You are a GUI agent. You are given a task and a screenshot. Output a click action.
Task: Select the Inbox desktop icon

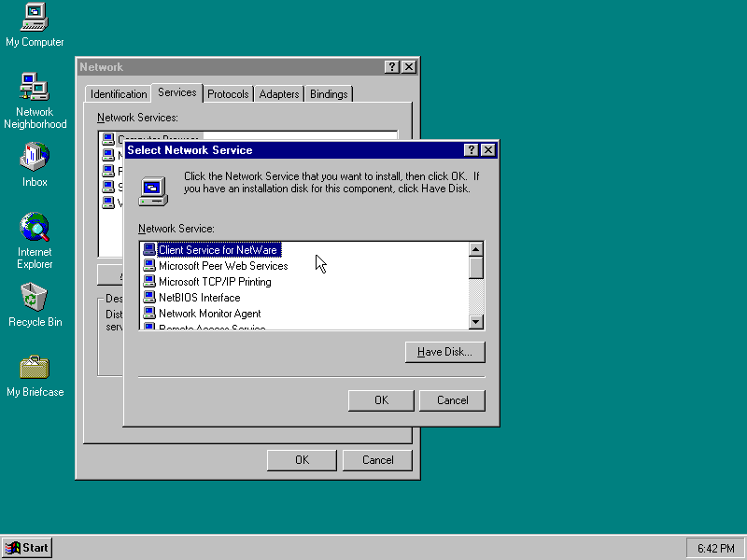tap(35, 164)
